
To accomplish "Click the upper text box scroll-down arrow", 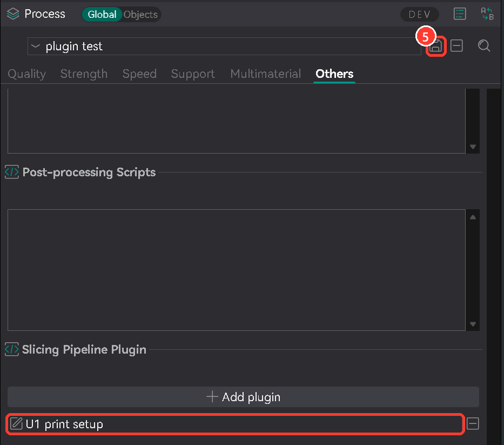I will (473, 147).
